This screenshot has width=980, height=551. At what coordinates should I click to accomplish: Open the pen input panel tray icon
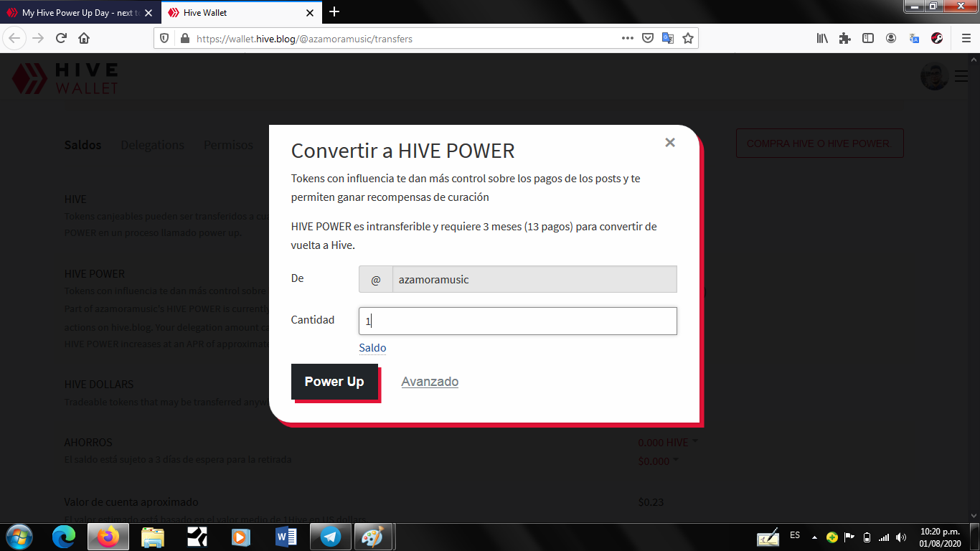pyautogui.click(x=768, y=537)
